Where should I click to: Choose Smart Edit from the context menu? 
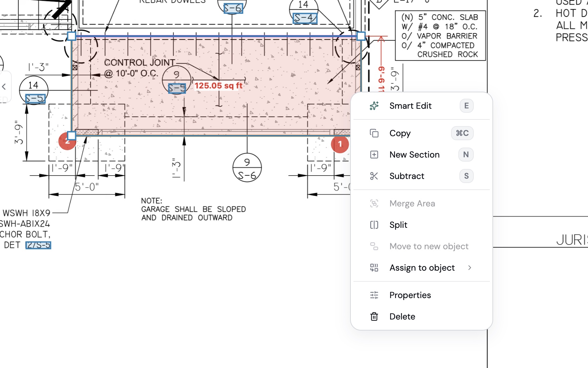pos(422,106)
